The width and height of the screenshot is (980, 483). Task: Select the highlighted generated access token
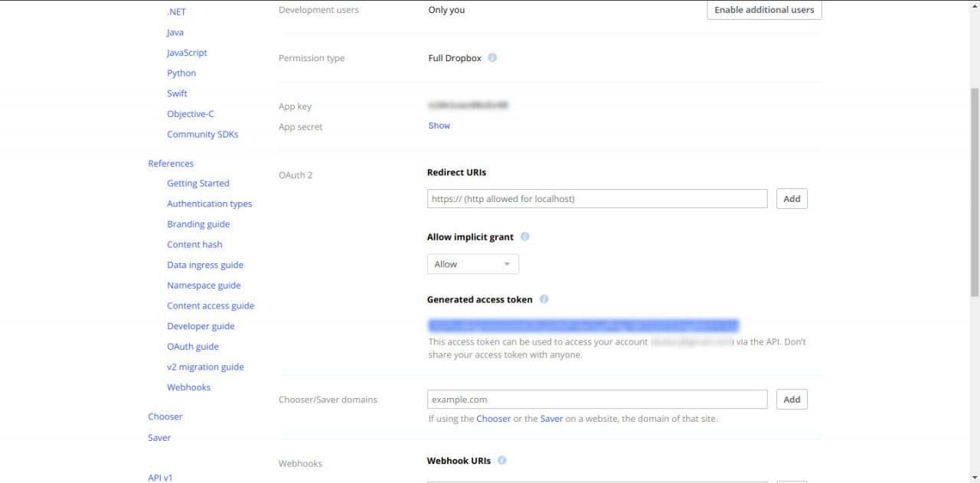coord(583,325)
